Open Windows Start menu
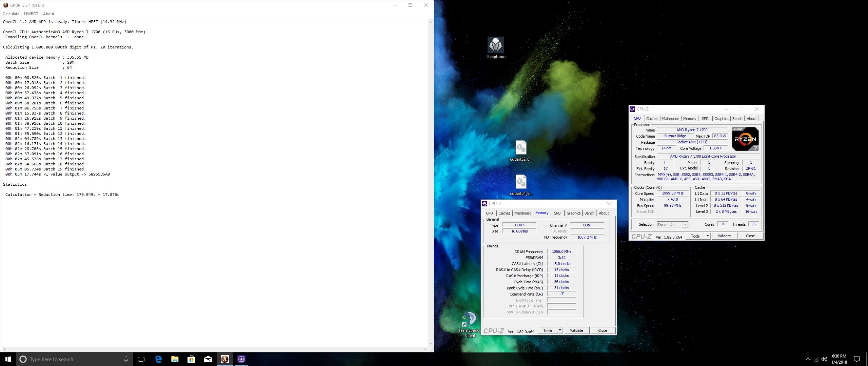The image size is (868, 366). coord(8,359)
